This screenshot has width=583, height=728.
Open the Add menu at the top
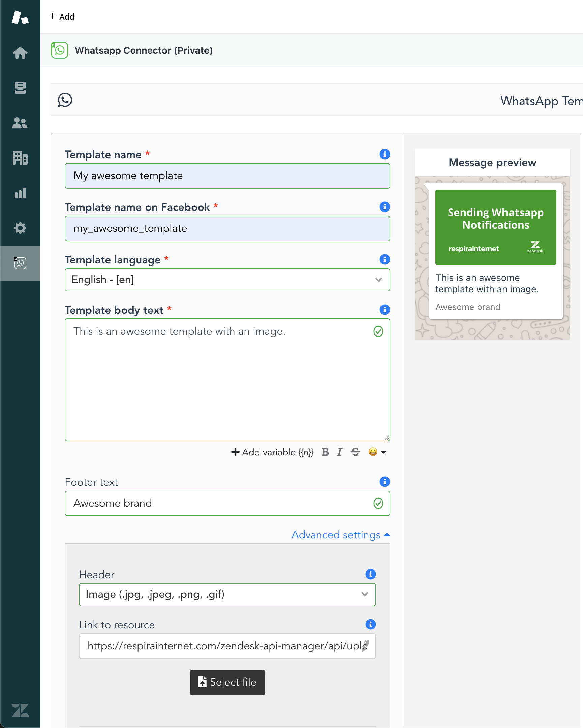point(62,16)
